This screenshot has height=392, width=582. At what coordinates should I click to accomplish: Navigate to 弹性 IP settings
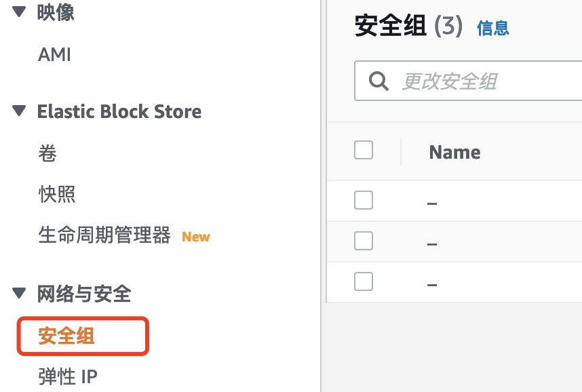click(x=67, y=376)
